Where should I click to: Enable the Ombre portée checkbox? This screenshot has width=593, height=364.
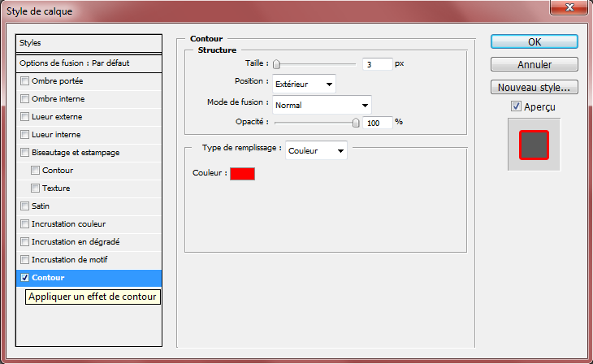(x=25, y=81)
